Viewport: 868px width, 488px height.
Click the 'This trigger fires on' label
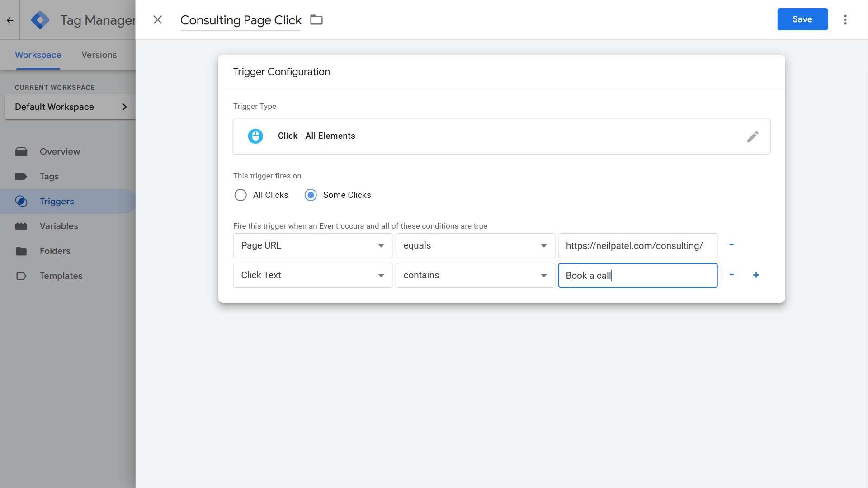tap(267, 176)
